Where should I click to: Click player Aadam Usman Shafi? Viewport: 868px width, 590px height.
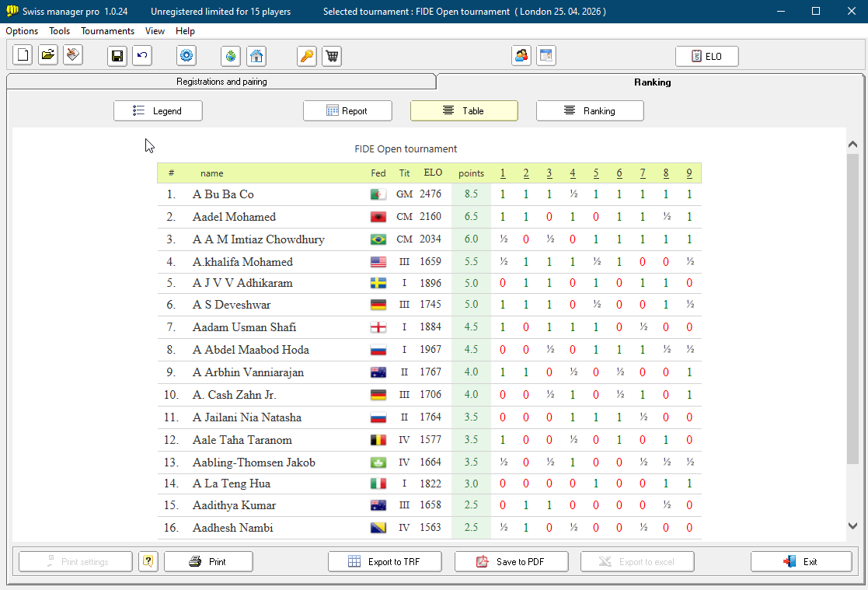pos(244,327)
